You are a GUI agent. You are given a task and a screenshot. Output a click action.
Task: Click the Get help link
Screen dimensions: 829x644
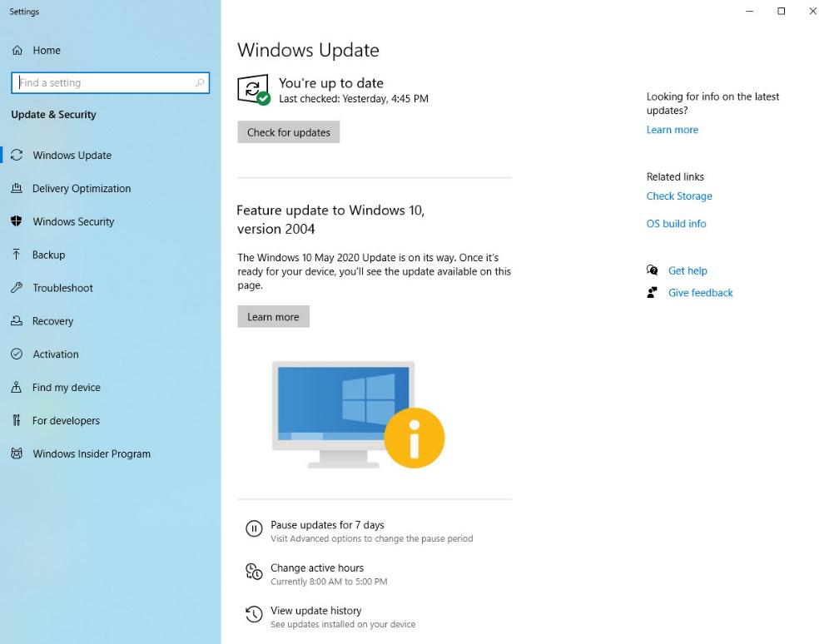688,270
